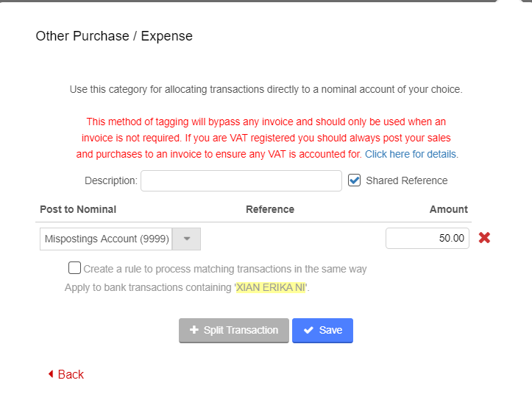Click the Post to Nominal column header
This screenshot has height=397, width=532.
[78, 209]
